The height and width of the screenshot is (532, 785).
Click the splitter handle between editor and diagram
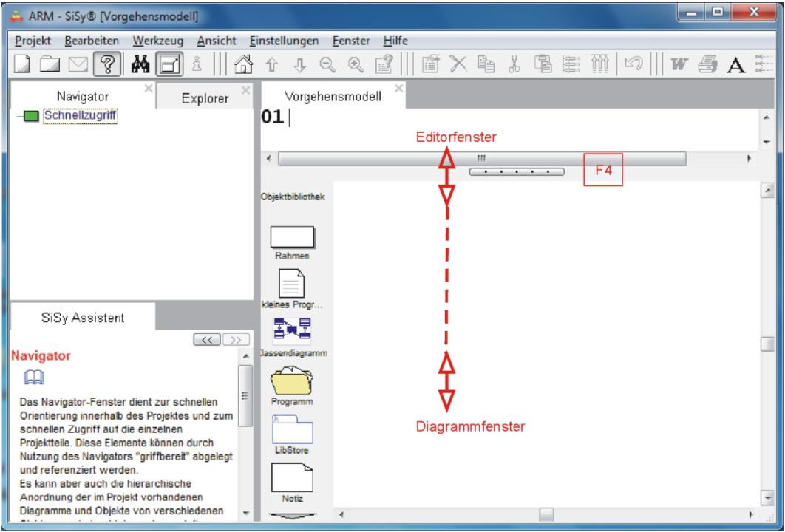tap(516, 171)
